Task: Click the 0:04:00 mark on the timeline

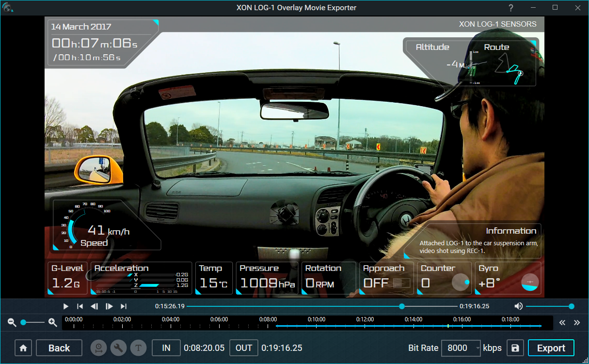Action: 171,319
